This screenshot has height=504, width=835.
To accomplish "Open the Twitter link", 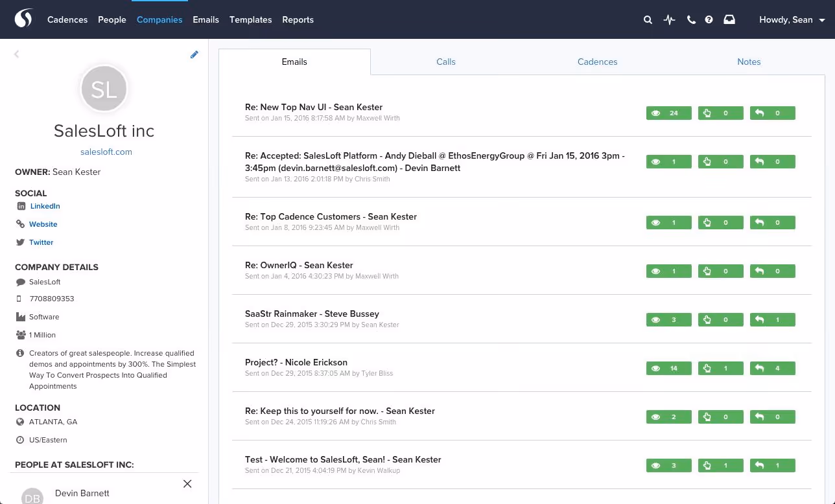I will pyautogui.click(x=41, y=242).
